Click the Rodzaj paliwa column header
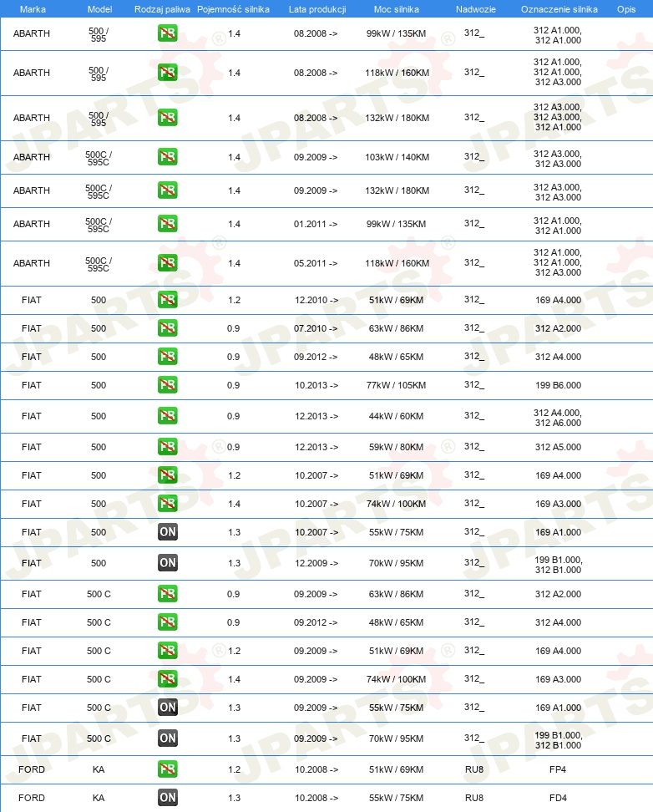Screen dimensions: 653x812 [x=162, y=9]
